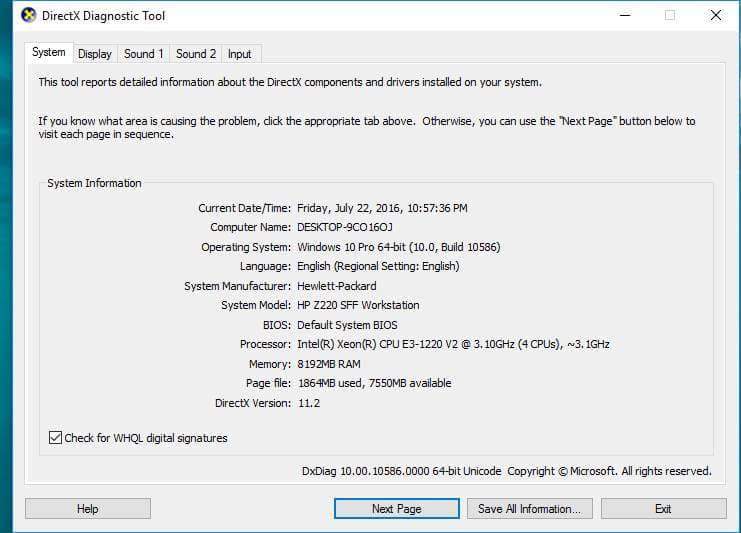Click the Next Page button

click(x=396, y=508)
